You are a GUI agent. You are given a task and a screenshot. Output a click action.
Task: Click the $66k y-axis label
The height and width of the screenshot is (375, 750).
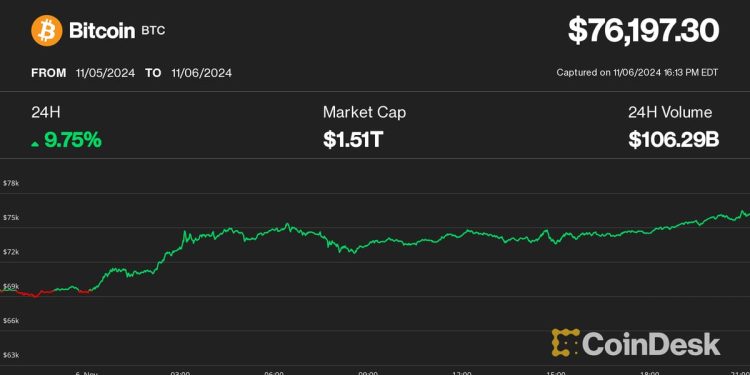pos(11,321)
